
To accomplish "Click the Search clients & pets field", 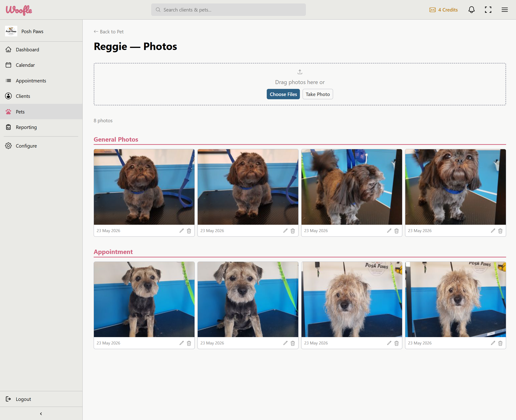I will coord(228,10).
